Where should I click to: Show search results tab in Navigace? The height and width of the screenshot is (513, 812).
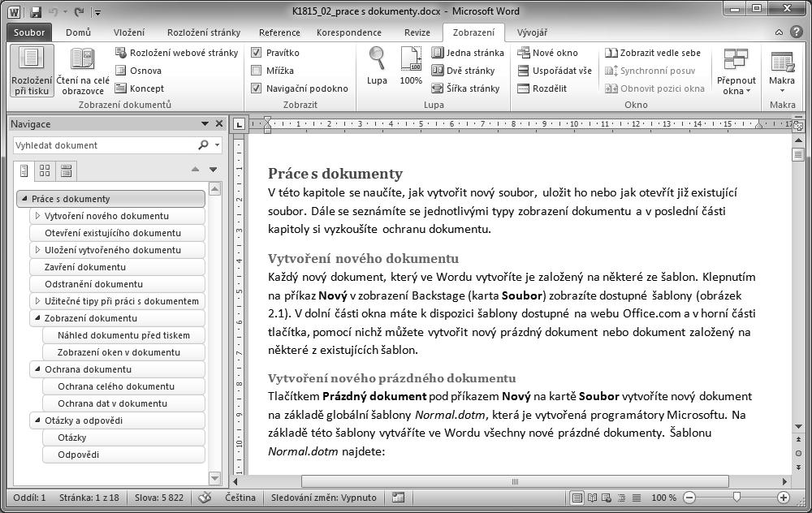pyautogui.click(x=67, y=170)
